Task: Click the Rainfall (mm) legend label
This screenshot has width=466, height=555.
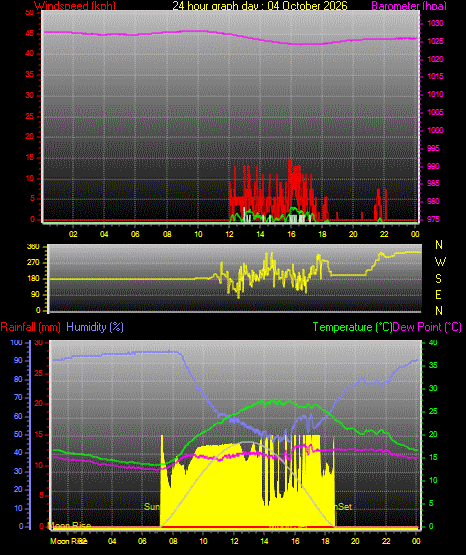Action: coord(30,327)
